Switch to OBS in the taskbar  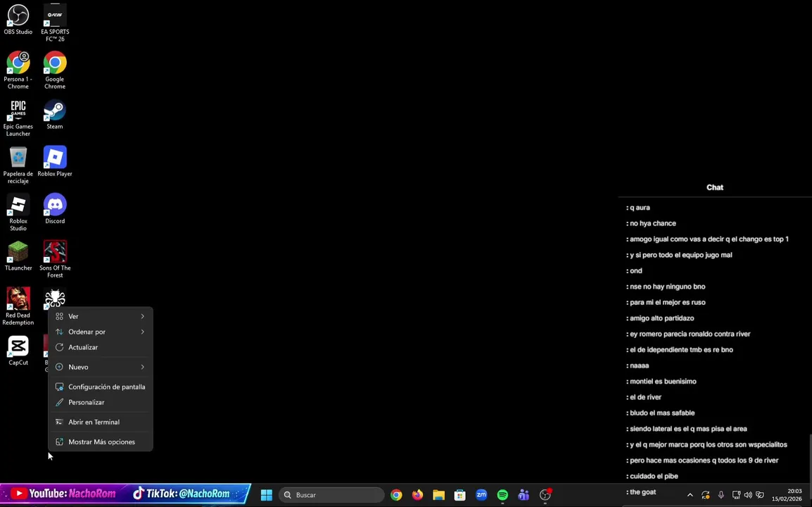[x=545, y=495]
